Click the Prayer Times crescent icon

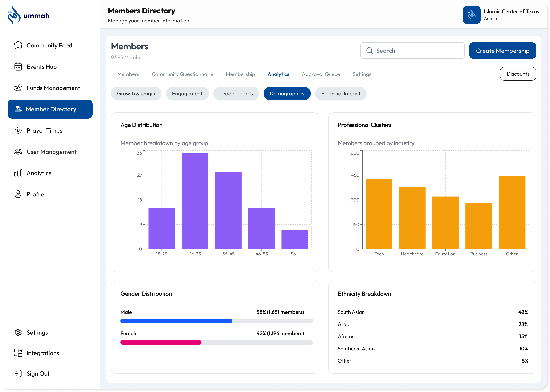[x=18, y=130]
